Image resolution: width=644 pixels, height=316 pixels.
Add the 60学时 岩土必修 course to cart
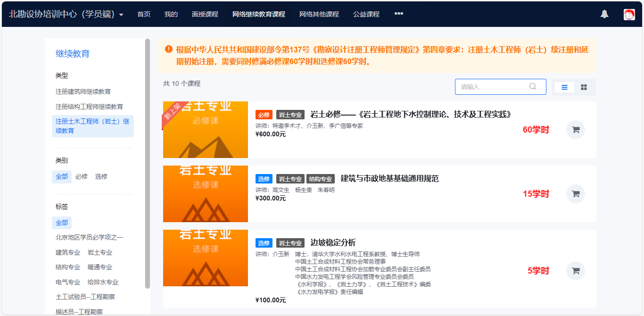point(575,130)
